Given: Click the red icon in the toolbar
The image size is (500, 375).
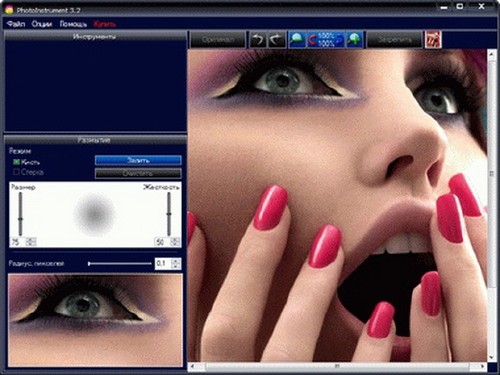Looking at the screenshot, I should (433, 40).
